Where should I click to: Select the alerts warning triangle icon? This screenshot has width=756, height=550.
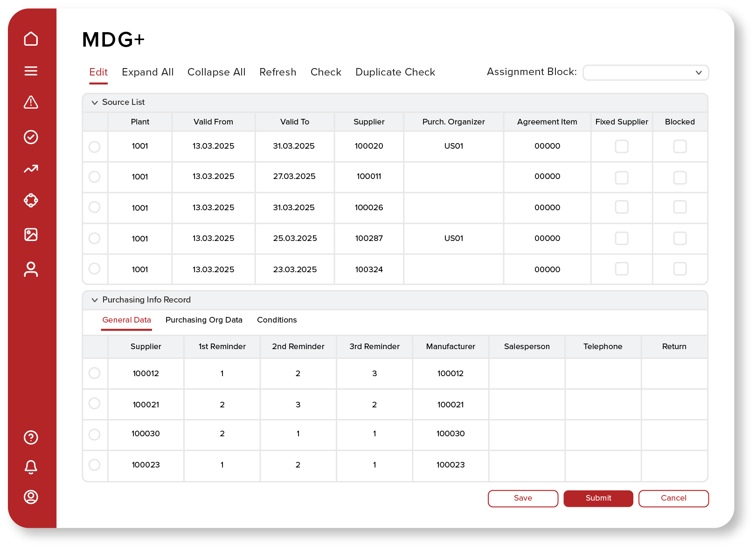pos(31,103)
